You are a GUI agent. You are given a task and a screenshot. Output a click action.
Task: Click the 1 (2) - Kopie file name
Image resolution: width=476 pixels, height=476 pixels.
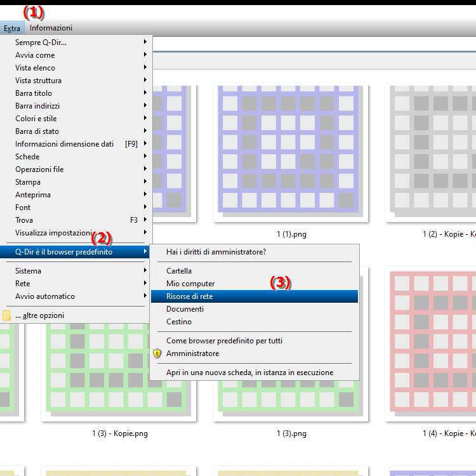click(x=449, y=234)
